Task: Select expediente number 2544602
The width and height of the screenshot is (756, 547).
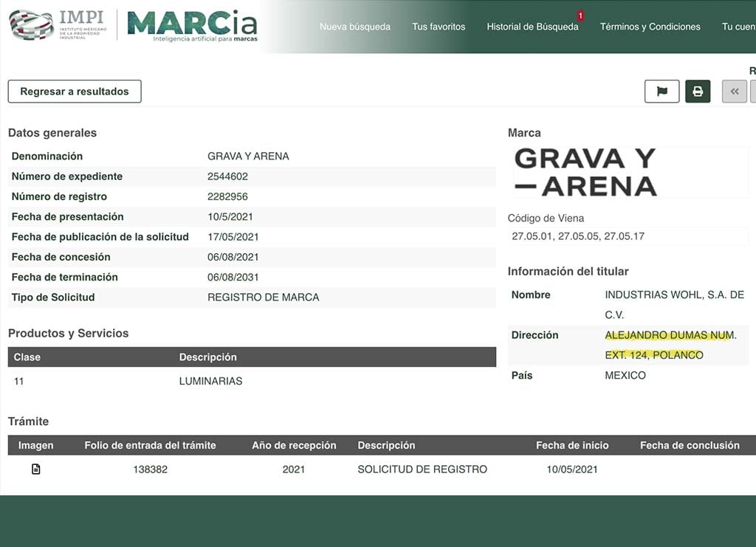Action: [x=227, y=176]
